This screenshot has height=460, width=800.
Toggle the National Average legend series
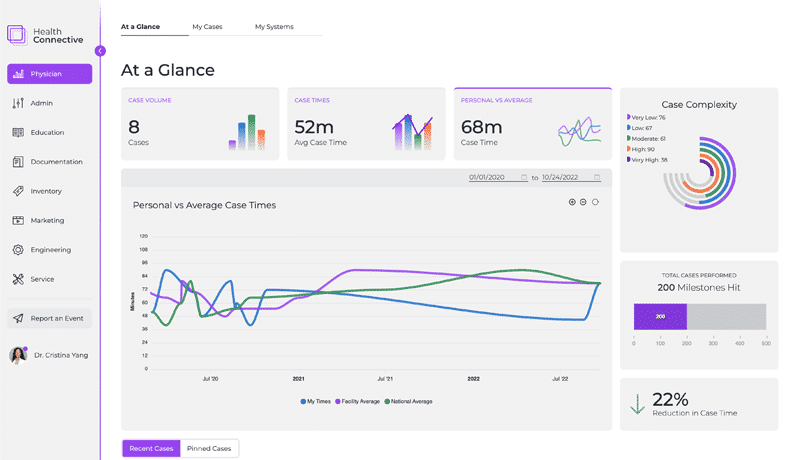click(x=408, y=401)
